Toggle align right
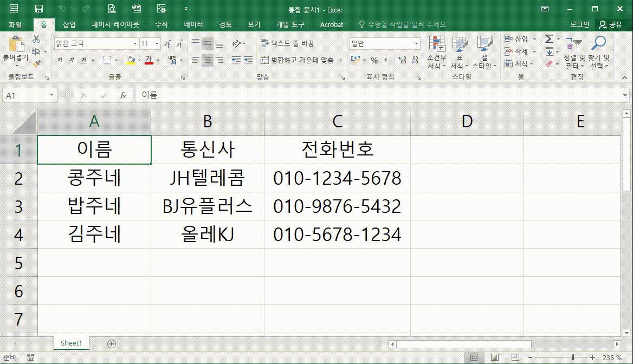This screenshot has height=364, width=633. coord(219,60)
